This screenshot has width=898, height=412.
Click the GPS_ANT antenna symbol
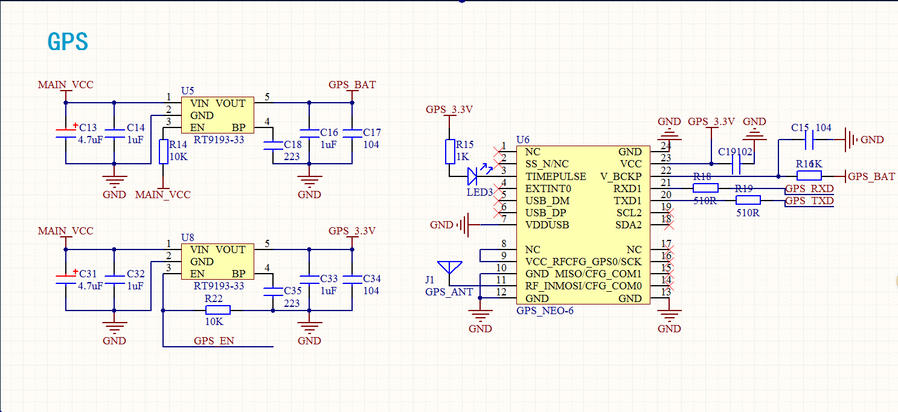point(452,271)
